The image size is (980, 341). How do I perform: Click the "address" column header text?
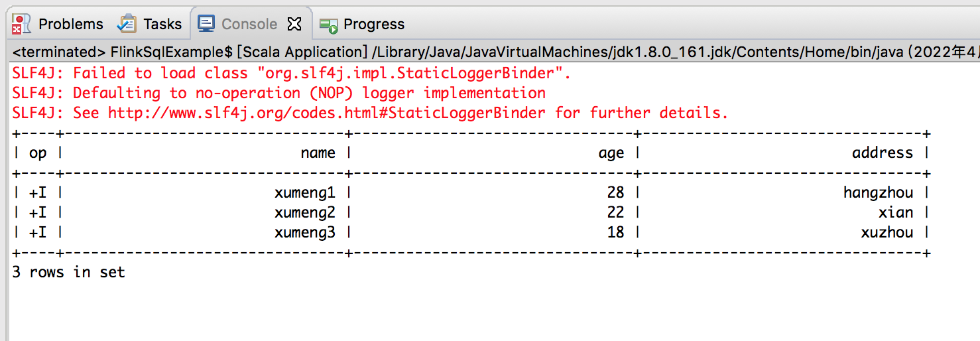(x=883, y=153)
